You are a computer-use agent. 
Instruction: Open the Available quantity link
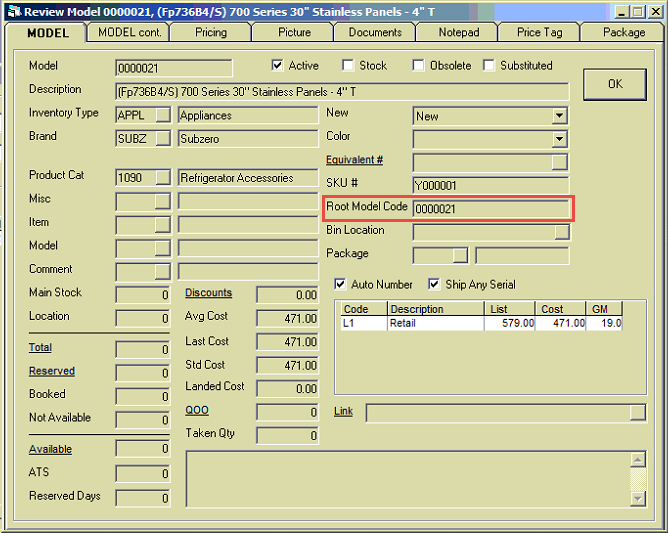[x=50, y=449]
